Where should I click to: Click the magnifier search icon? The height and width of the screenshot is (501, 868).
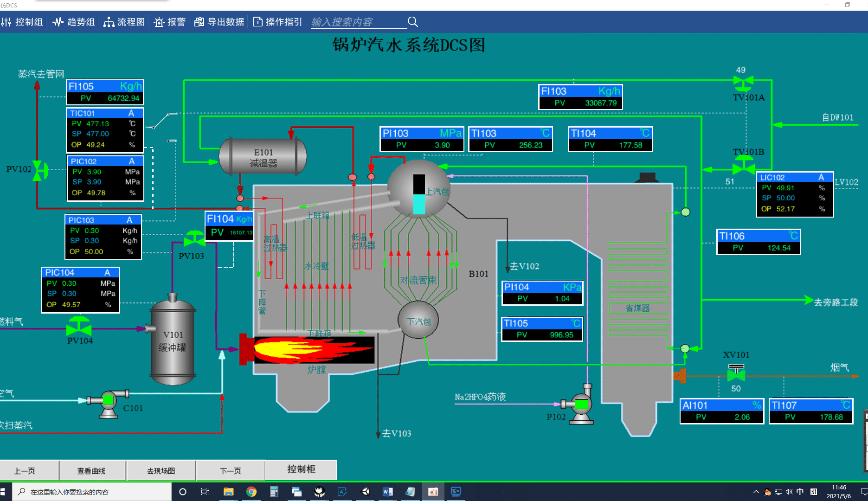pos(413,22)
